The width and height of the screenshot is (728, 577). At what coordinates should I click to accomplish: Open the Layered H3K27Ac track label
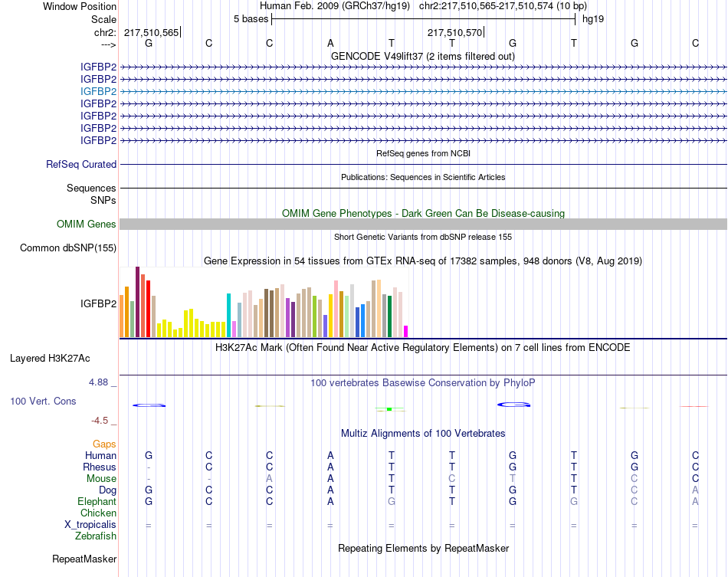pos(50,359)
